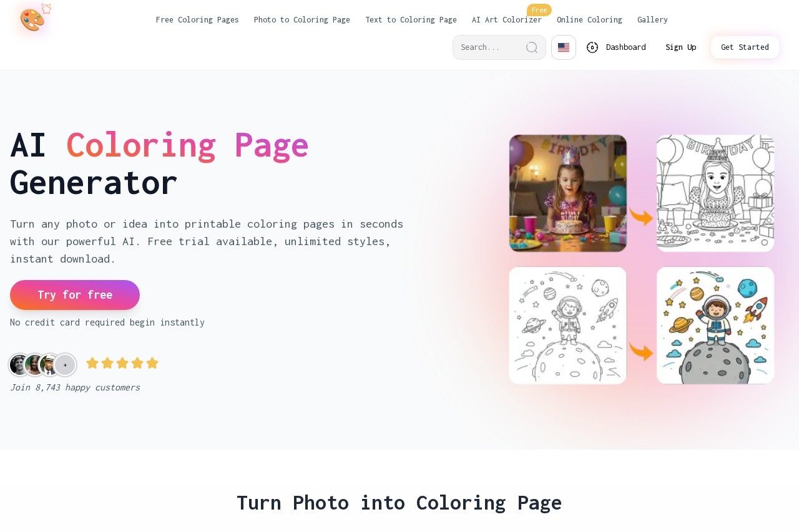Click the orange arrow between birthday images
799x532 pixels.
pyautogui.click(x=641, y=218)
